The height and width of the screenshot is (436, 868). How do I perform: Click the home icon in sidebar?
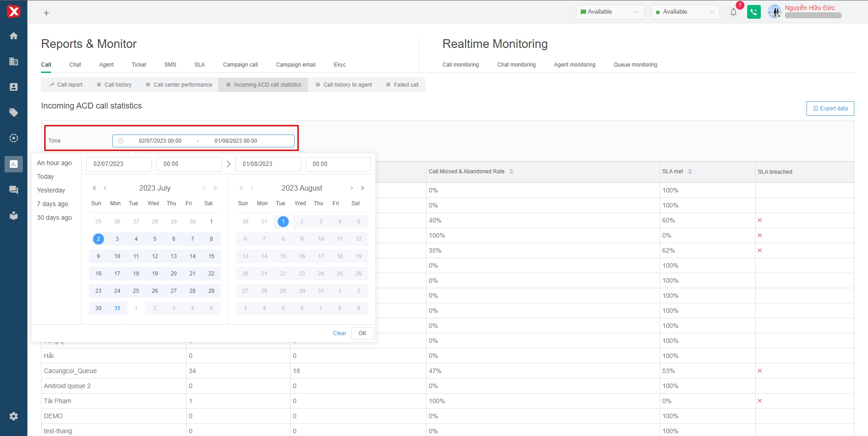tap(14, 36)
